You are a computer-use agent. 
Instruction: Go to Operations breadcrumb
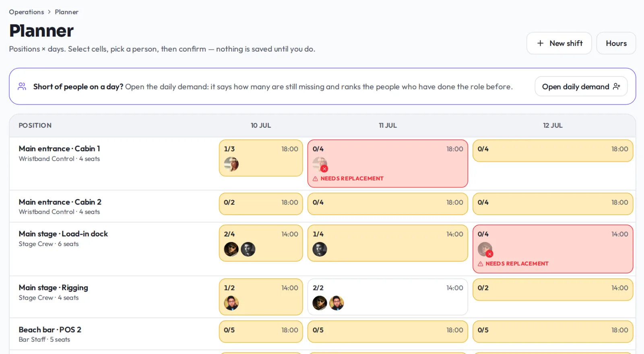click(27, 12)
